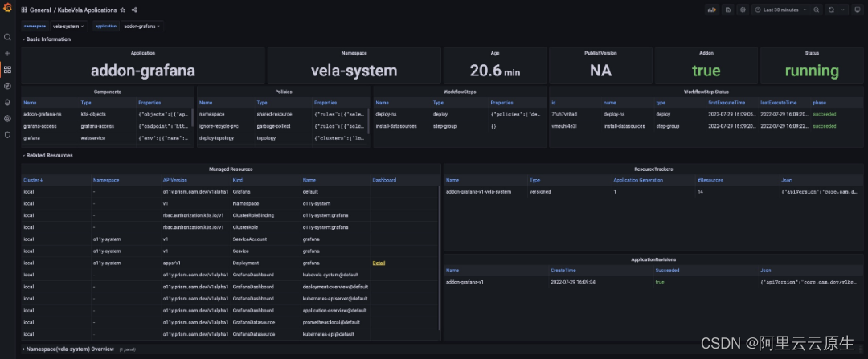Click the kubevela-system@default resource cell
The image size is (868, 359).
331,275
